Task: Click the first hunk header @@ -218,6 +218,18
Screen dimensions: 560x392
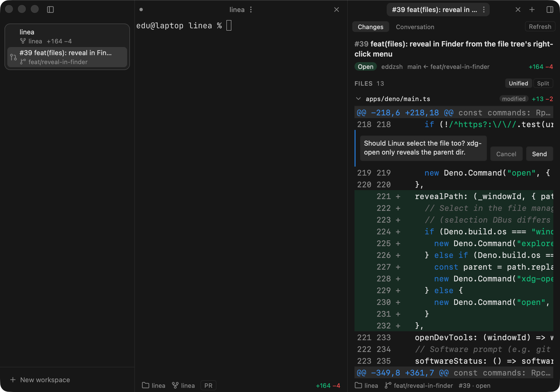Action: click(x=454, y=113)
